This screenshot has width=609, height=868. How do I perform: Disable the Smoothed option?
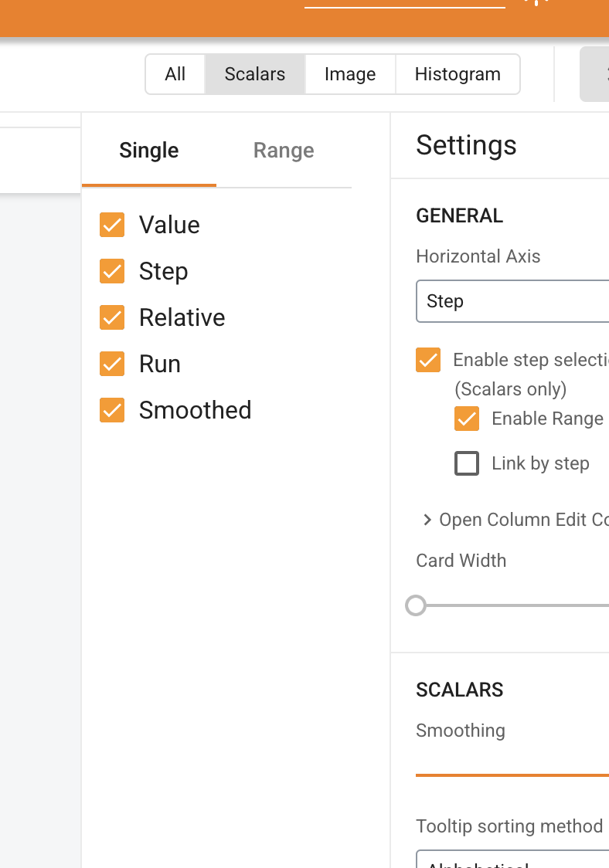(x=112, y=410)
